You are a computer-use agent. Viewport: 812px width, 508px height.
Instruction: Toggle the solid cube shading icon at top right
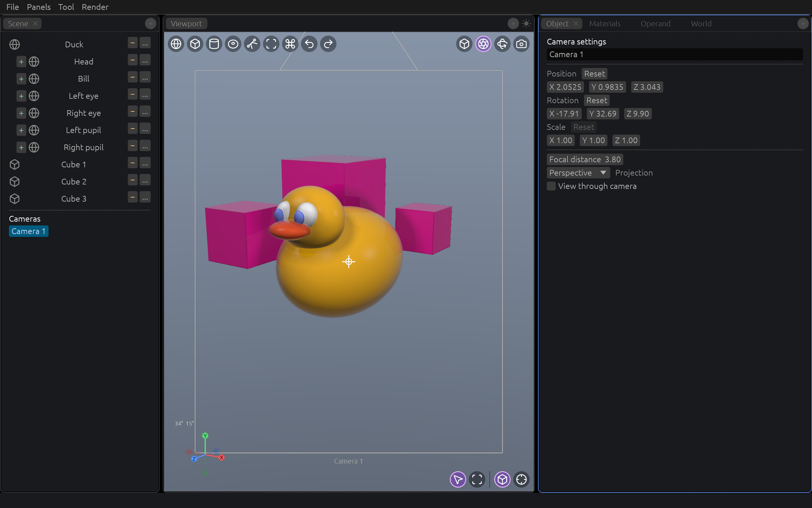click(464, 44)
